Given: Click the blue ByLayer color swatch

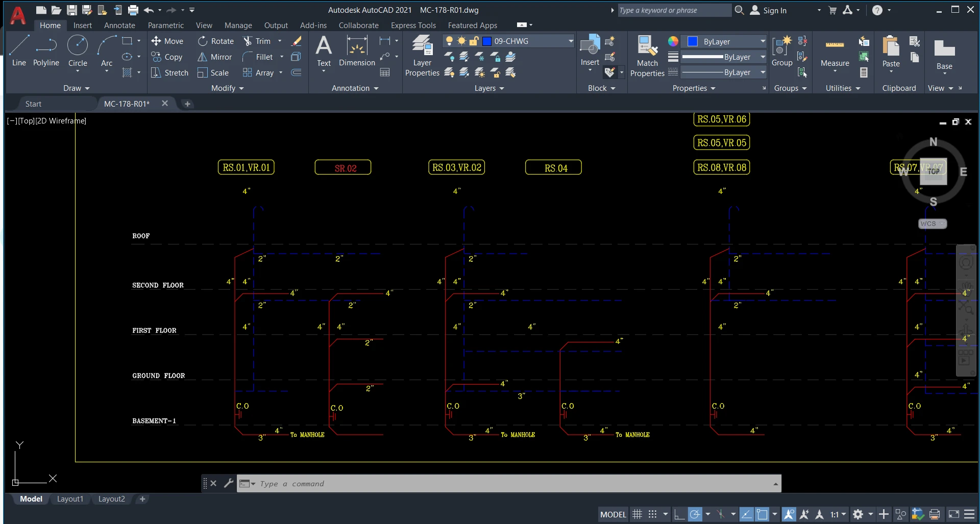Looking at the screenshot, I should click(x=693, y=41).
